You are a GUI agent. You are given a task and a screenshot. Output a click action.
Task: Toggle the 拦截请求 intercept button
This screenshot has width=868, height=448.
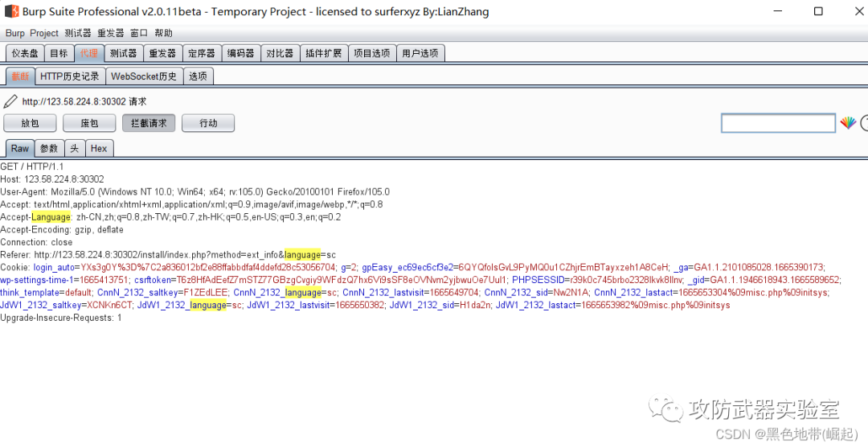[149, 124]
